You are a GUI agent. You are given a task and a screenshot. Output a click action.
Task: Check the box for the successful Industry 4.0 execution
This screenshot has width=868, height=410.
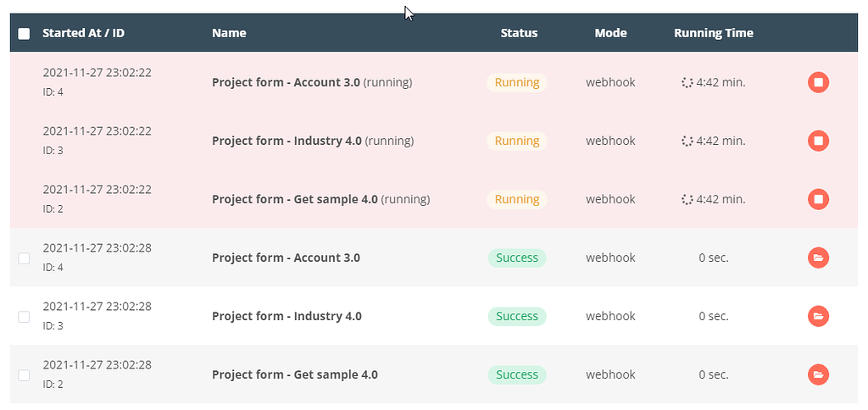click(x=24, y=316)
